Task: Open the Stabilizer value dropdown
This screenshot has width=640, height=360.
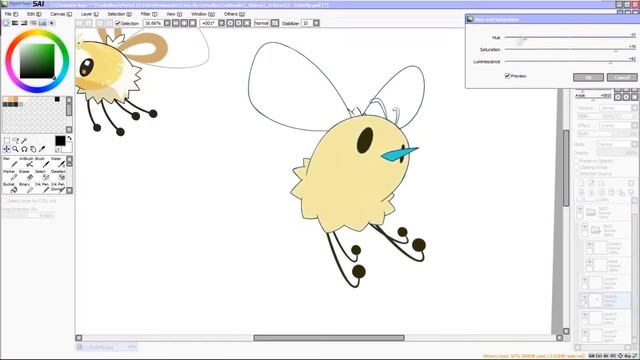Action: pyautogui.click(x=316, y=23)
